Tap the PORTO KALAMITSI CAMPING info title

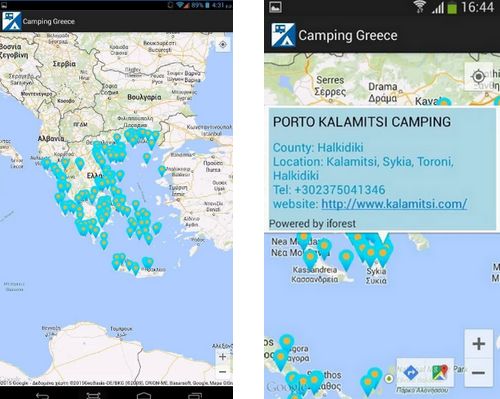(362, 122)
